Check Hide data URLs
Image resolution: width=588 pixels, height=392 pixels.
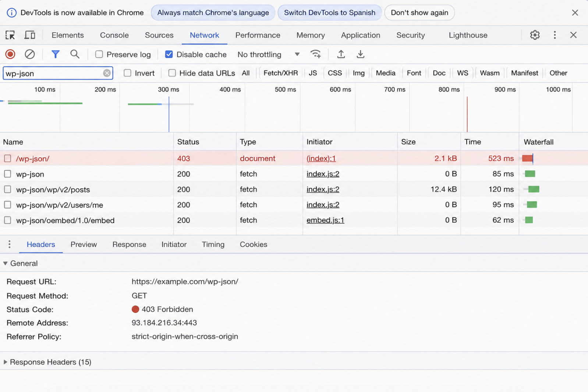[x=172, y=73]
